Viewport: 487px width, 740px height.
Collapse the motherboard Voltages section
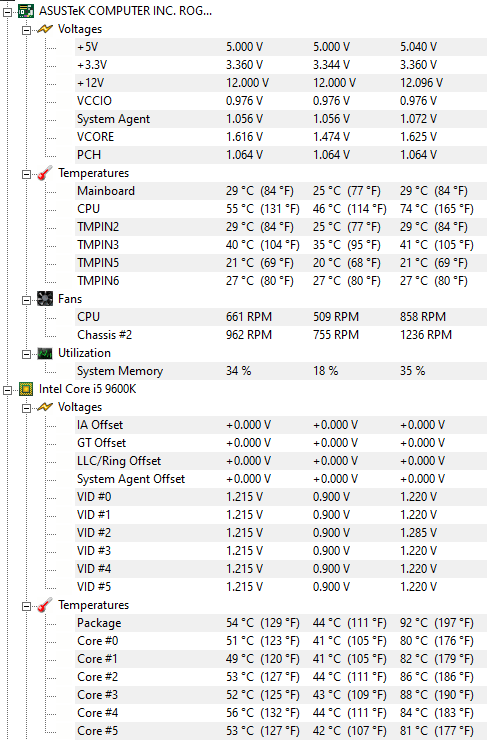(26, 30)
